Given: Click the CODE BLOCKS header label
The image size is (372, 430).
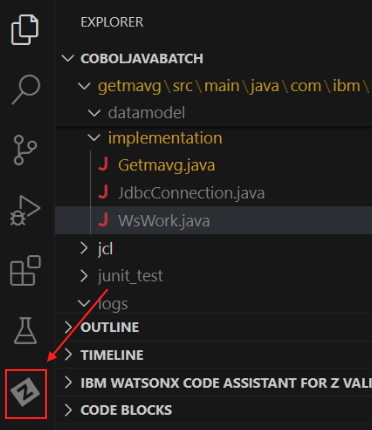Looking at the screenshot, I should click(x=126, y=410).
